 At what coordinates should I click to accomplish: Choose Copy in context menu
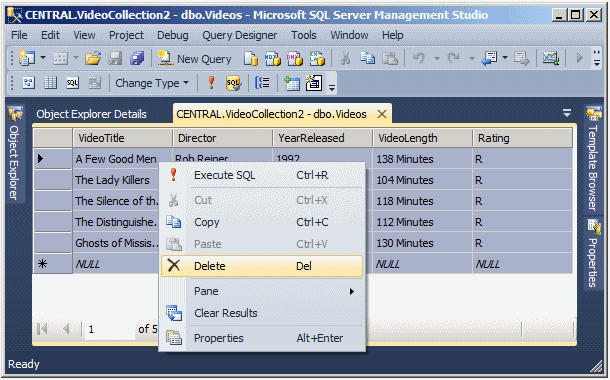click(262, 222)
